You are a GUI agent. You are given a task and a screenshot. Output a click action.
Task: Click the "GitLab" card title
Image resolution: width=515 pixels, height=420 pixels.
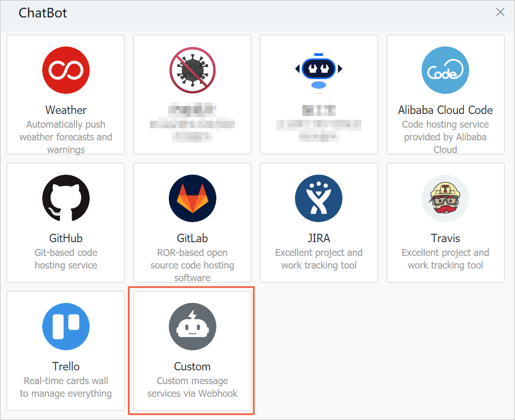coord(193,238)
